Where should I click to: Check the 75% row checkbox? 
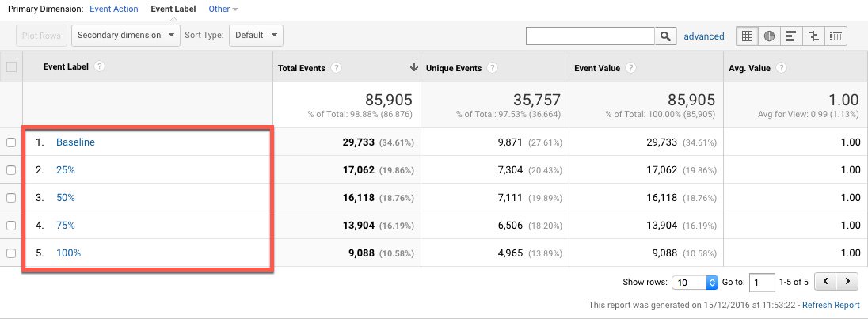(x=11, y=226)
